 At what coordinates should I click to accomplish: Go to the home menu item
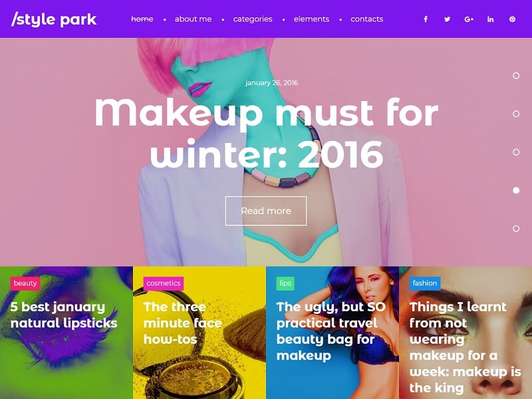click(142, 19)
